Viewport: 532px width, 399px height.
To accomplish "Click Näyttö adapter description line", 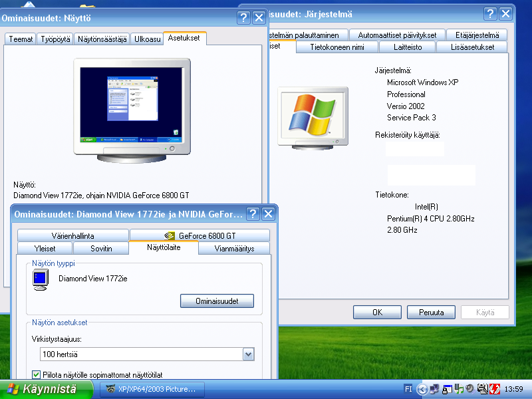I will 101,196.
